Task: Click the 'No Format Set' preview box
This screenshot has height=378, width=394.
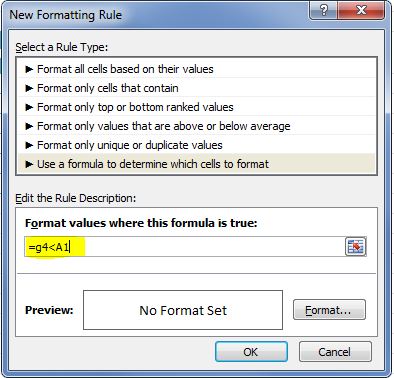Action: pos(183,310)
